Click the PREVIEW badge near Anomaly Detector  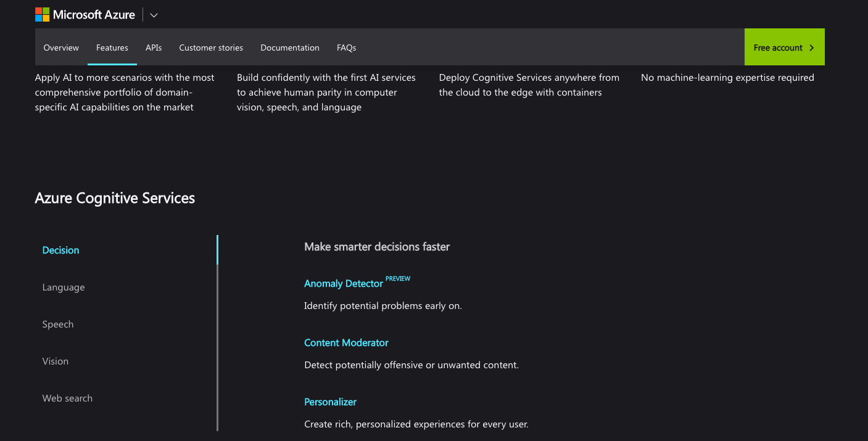(398, 279)
